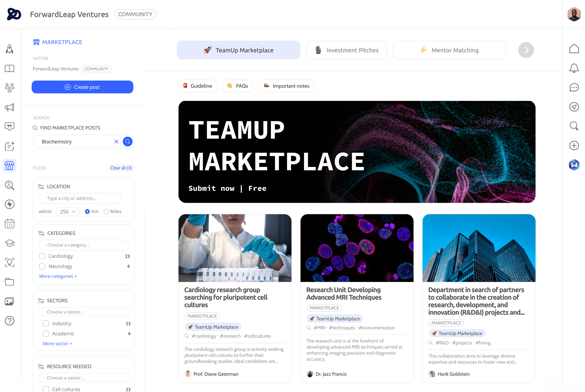
Task: Open the user profile avatar
Action: click(574, 14)
